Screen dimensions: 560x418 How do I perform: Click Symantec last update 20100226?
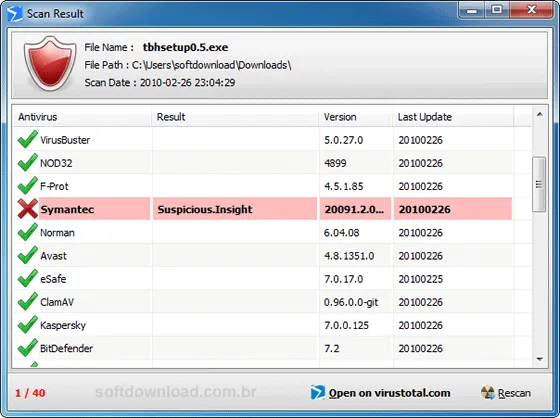click(x=425, y=209)
